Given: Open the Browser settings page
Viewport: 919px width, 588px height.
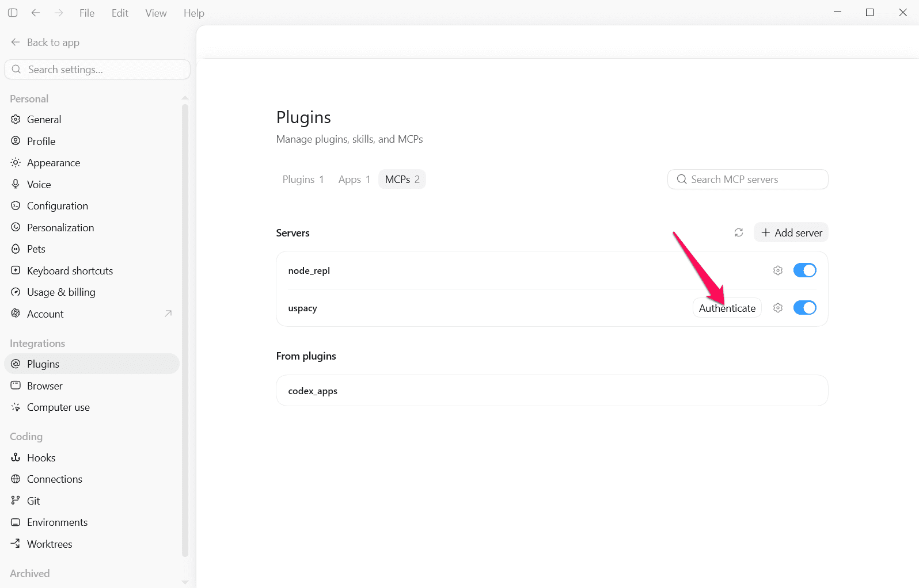Looking at the screenshot, I should pos(92,385).
